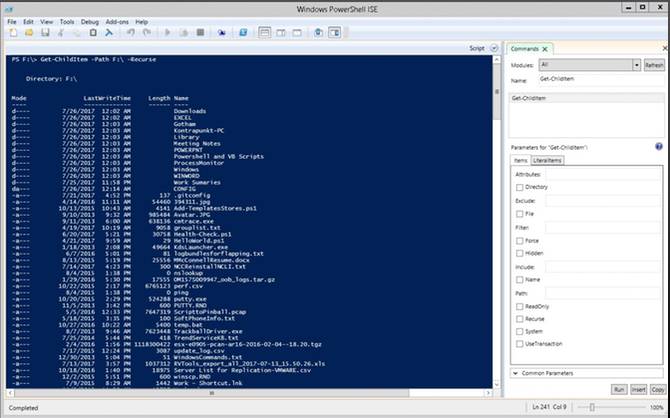Open the File menu
The width and height of the screenshot is (670, 418).
point(12,22)
